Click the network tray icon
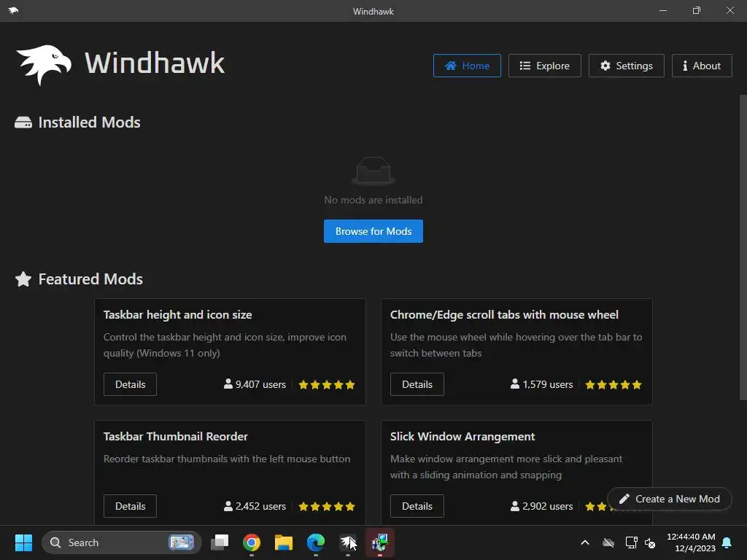 pyautogui.click(x=631, y=542)
